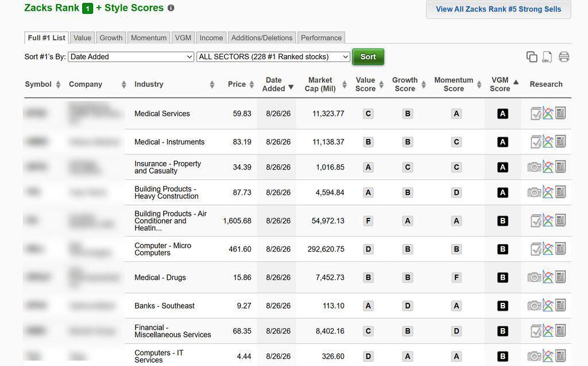Screen dimensions: 588x366
Task: Sort the table by Date Added column
Action: (277, 84)
